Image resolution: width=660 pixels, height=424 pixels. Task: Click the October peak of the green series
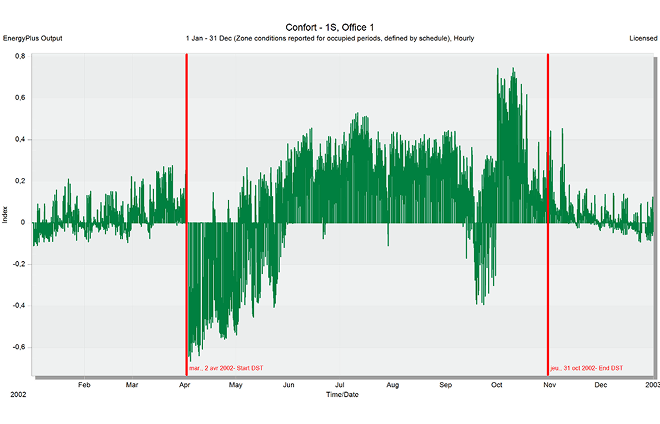click(512, 72)
